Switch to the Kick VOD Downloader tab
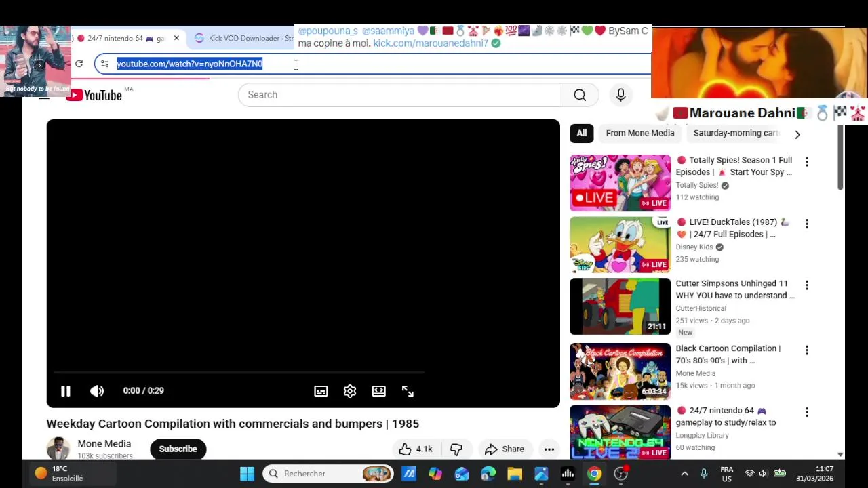This screenshot has height=488, width=868. coord(244,38)
